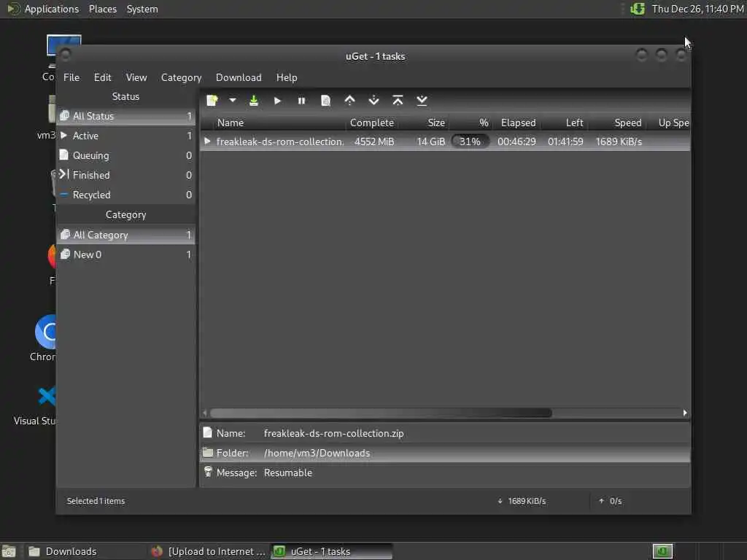Click the 1689 KiB/s speed cell

[619, 141]
